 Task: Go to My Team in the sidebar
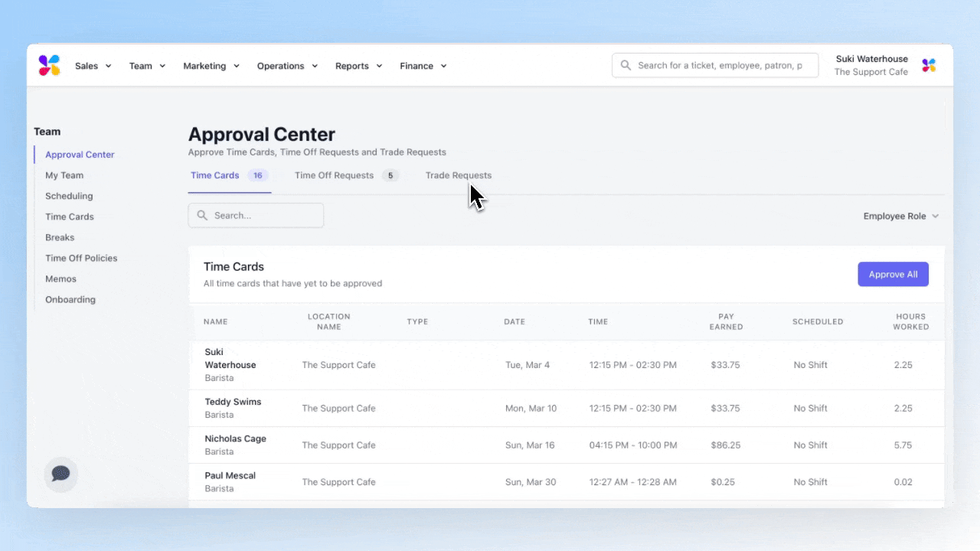[x=64, y=175]
